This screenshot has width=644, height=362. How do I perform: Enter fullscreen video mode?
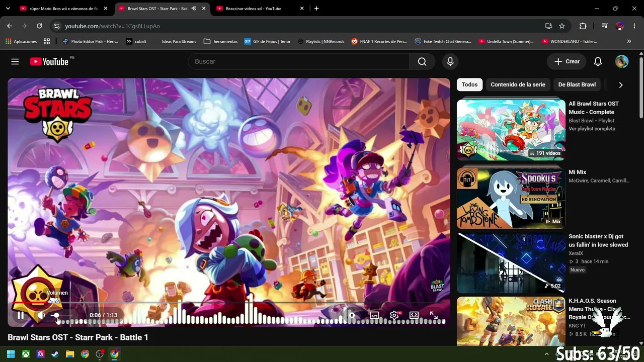click(434, 315)
